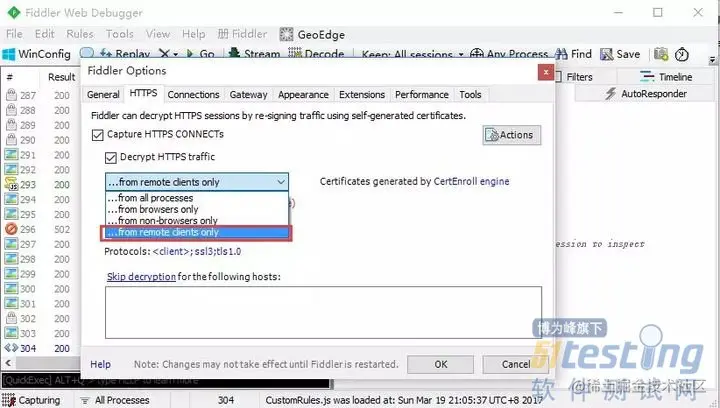This screenshot has height=408, width=720.
Task: Select session 302 lock icon row
Action: 38,319
